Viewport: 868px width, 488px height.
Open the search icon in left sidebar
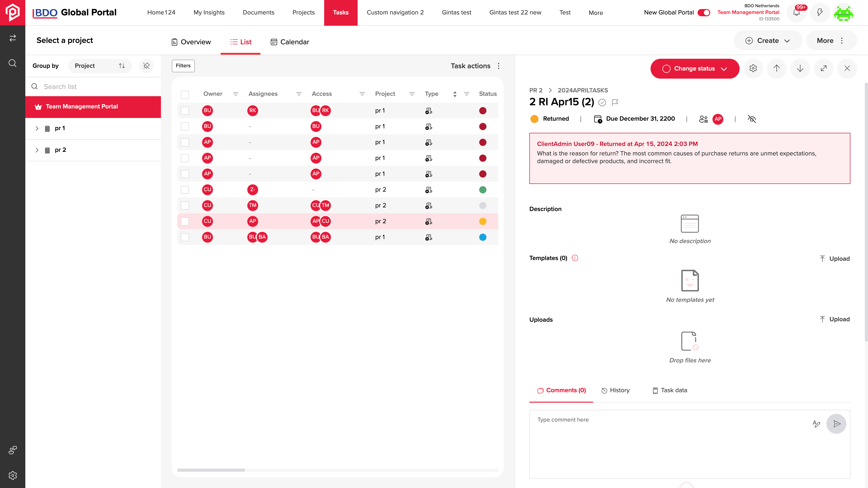(x=12, y=63)
